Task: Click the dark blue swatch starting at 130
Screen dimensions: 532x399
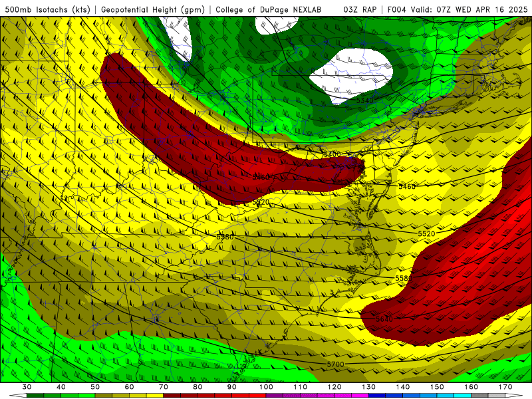Action: click(x=377, y=395)
